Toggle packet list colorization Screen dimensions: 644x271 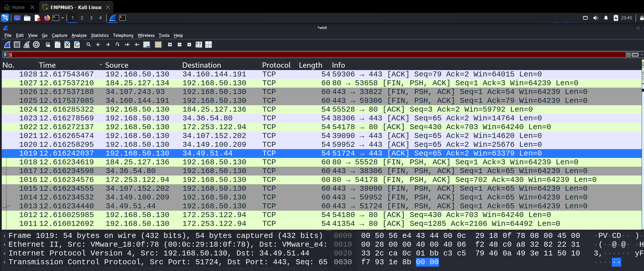click(x=158, y=45)
